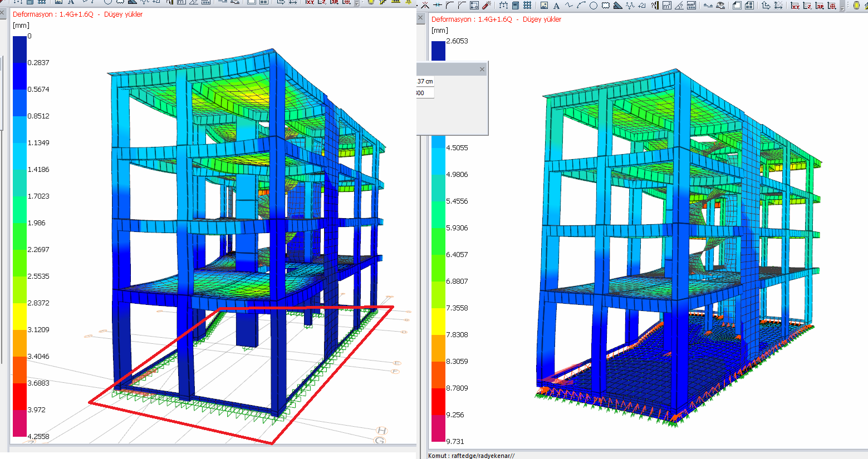Close the right deformation view pane
The image size is (868, 459).
click(421, 18)
